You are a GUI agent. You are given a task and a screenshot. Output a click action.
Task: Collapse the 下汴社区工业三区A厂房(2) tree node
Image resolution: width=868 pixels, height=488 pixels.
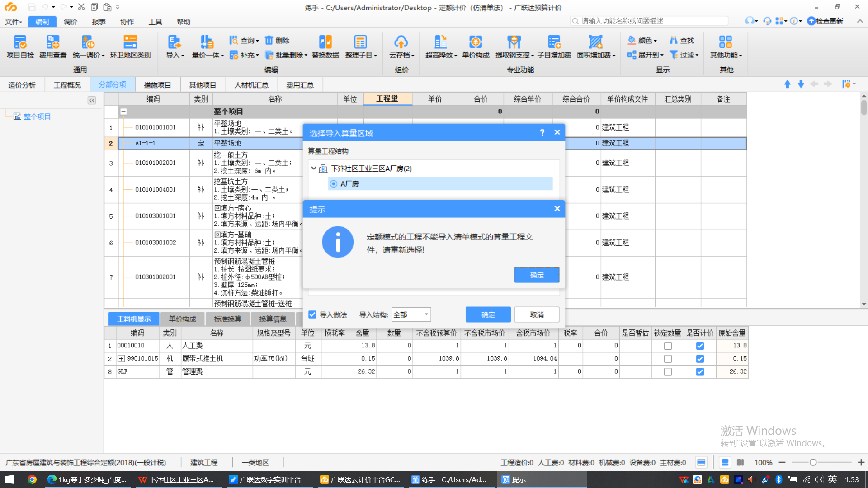point(314,168)
